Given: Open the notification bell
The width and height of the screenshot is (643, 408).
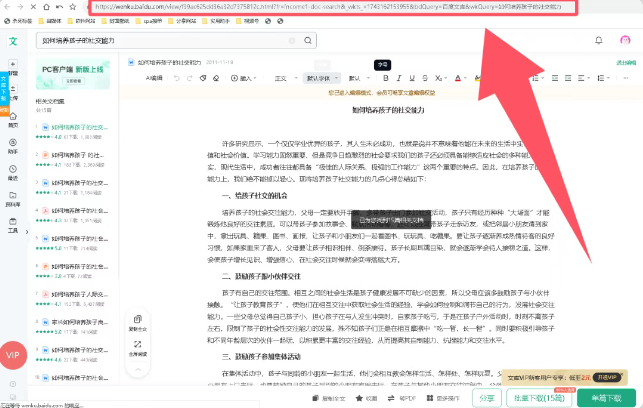Looking at the screenshot, I should (599, 40).
